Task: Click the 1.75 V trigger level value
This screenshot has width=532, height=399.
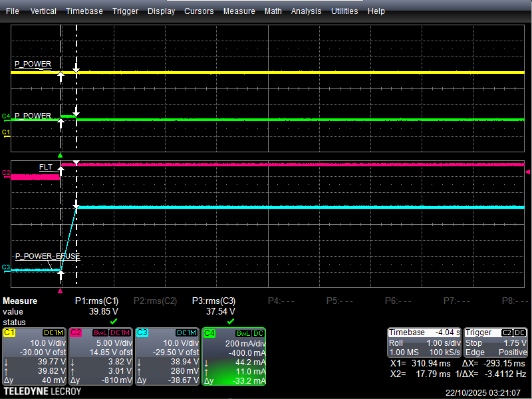Action: [515, 342]
